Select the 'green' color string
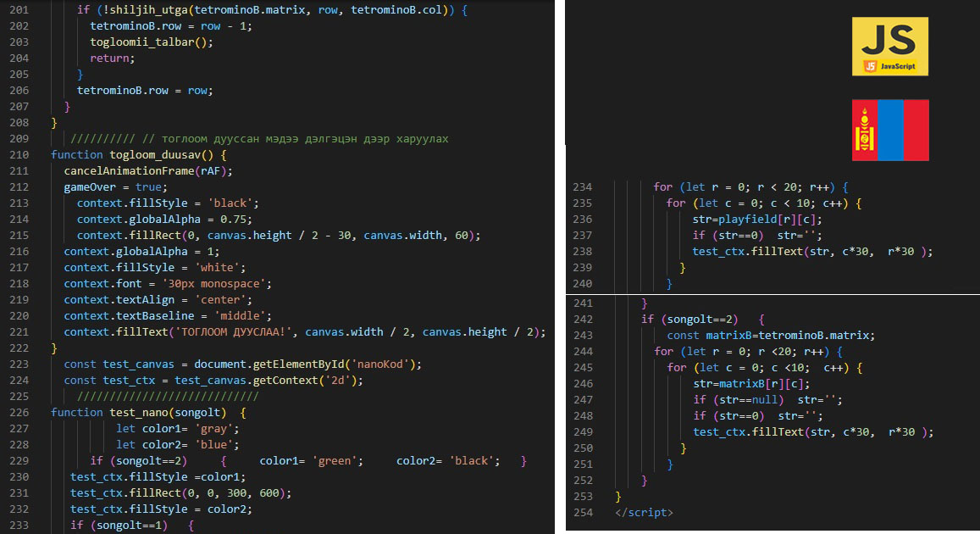Screen dimensions: 980x534 coord(337,461)
